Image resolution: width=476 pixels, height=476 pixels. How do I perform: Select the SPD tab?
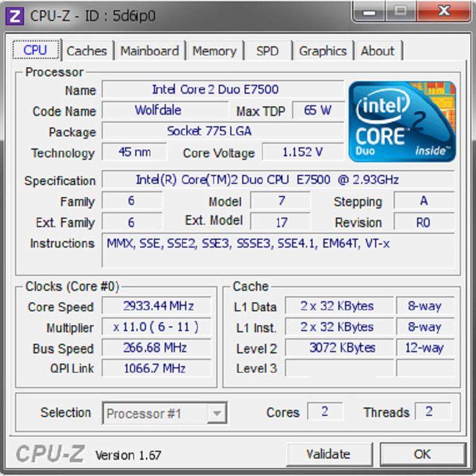click(x=267, y=51)
